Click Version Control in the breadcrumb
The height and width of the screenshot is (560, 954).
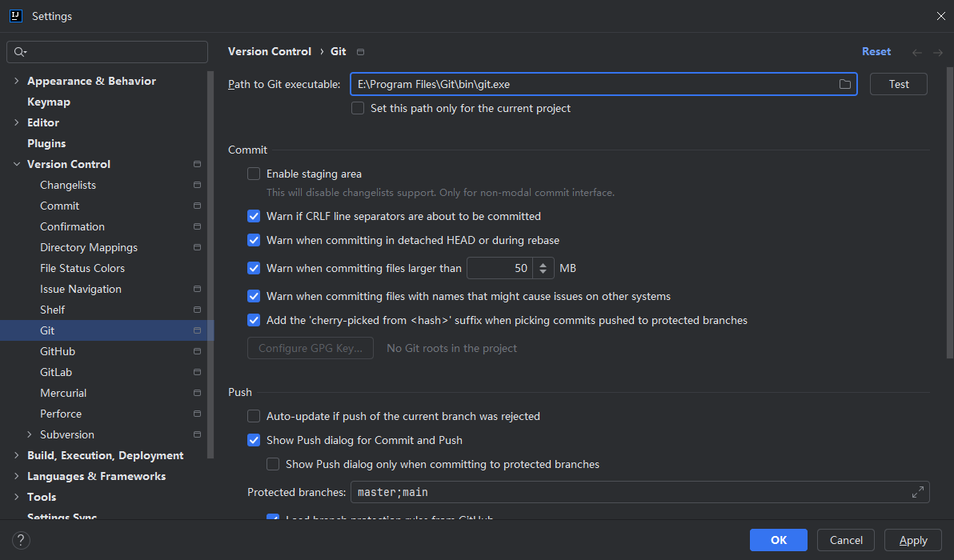pyautogui.click(x=270, y=52)
